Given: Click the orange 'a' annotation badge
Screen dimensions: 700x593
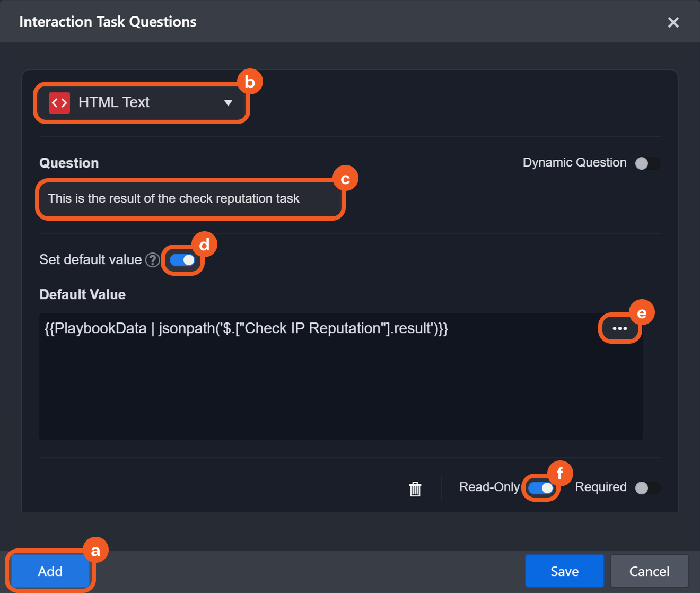Looking at the screenshot, I should (x=95, y=551).
